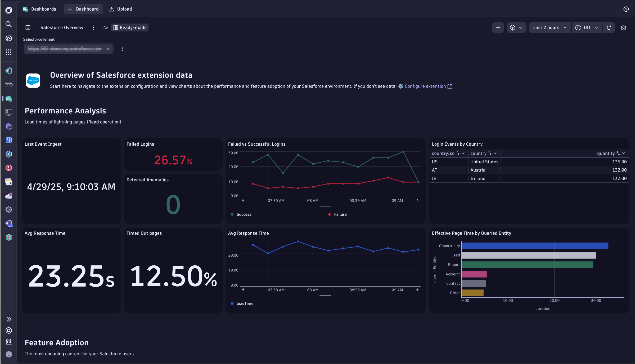The height and width of the screenshot is (364, 635).
Task: Pan Failed vs Successful Logins chart left
Action: [x=243, y=200]
